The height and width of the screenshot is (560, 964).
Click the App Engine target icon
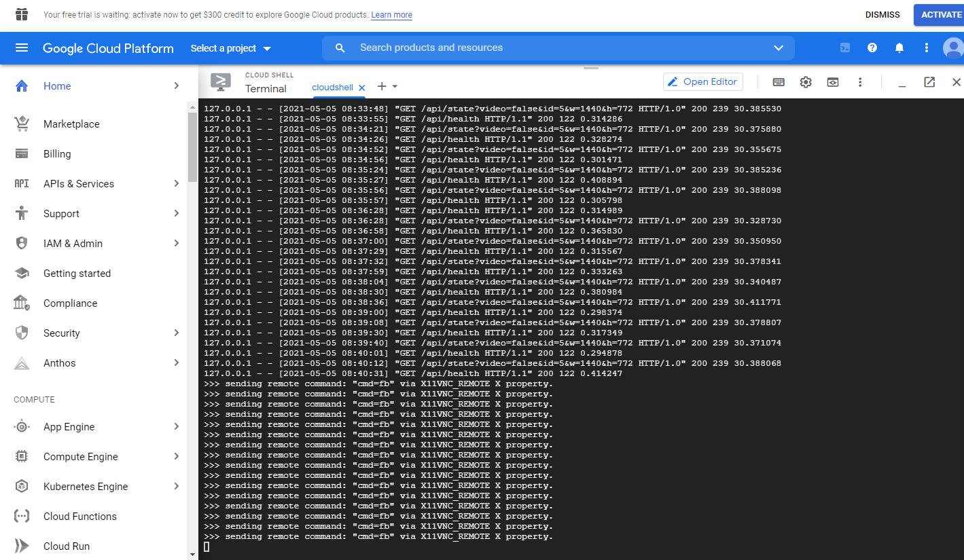coord(22,427)
